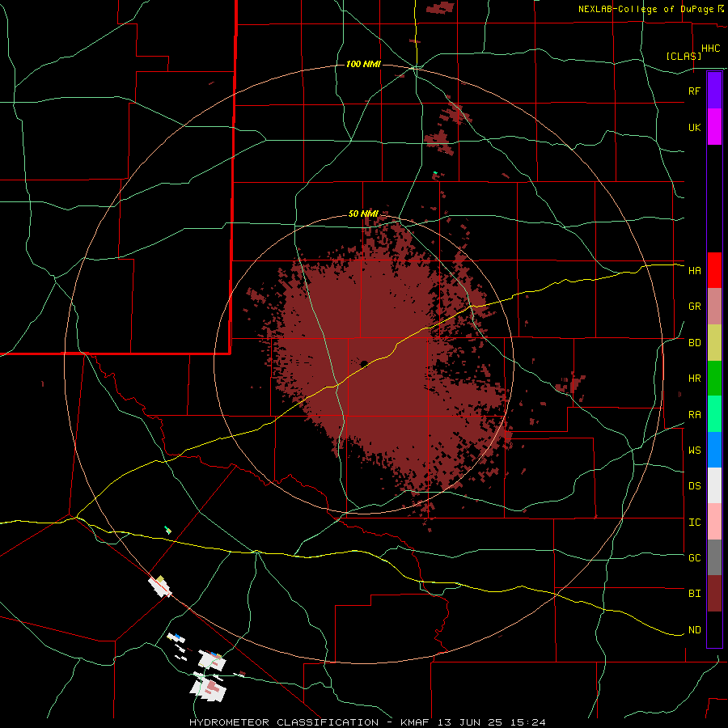Screen dimensions: 728x728
Task: Click the NEXLAB-College of DuPage credit
Action: pos(645,9)
